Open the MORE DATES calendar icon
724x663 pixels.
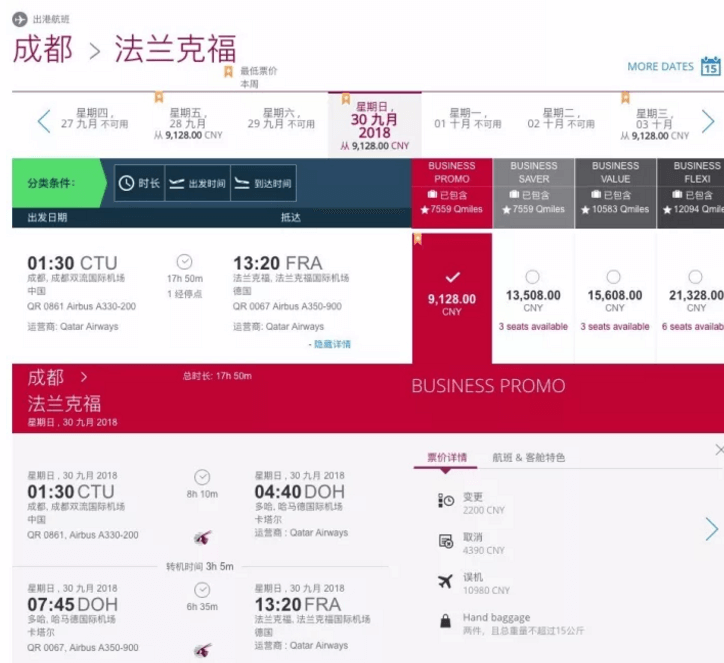point(711,66)
